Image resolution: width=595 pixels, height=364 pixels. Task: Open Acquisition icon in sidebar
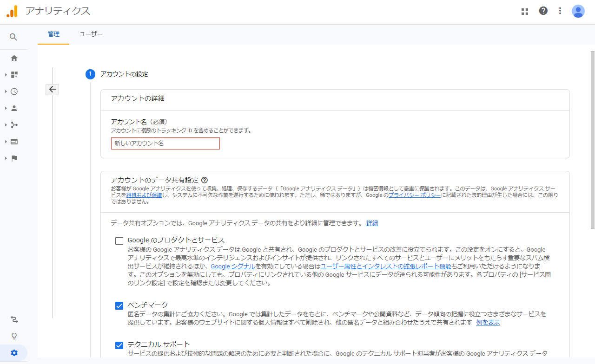click(14, 125)
